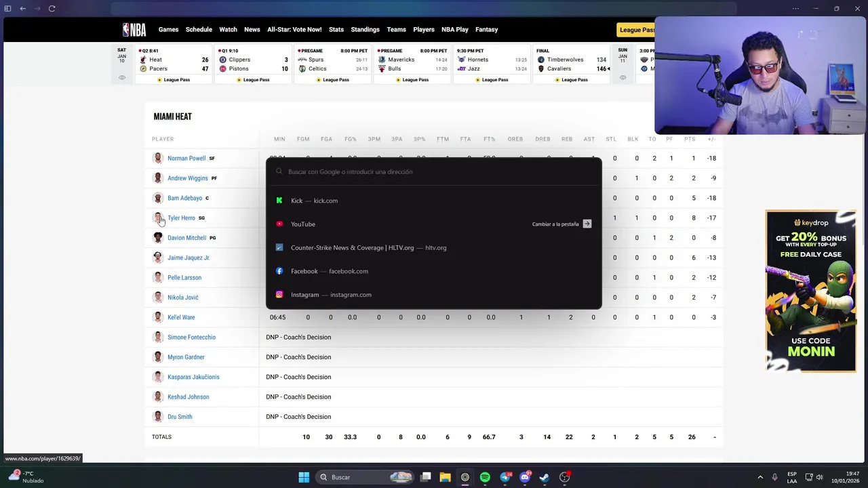Click search magnifier in address popup

(279, 171)
